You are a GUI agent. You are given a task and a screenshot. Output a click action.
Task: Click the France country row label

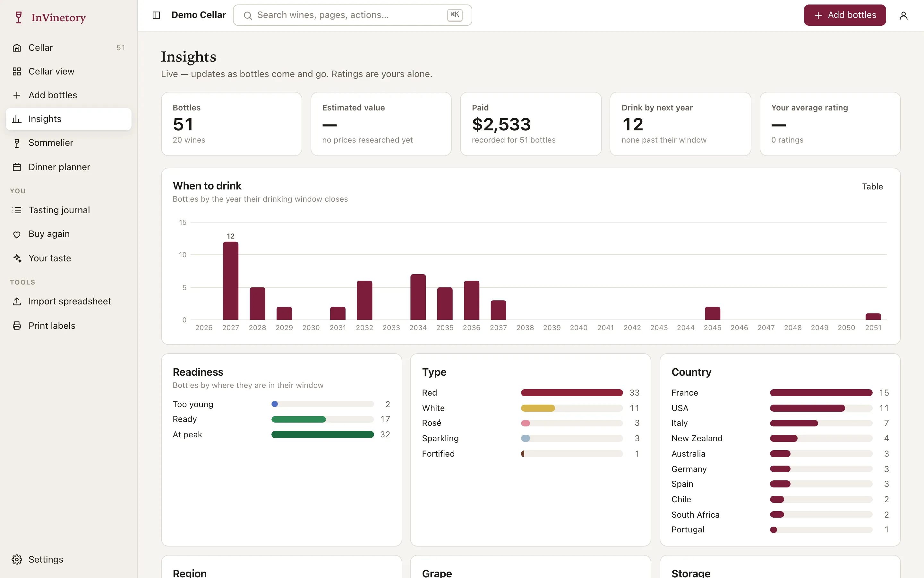coord(685,393)
